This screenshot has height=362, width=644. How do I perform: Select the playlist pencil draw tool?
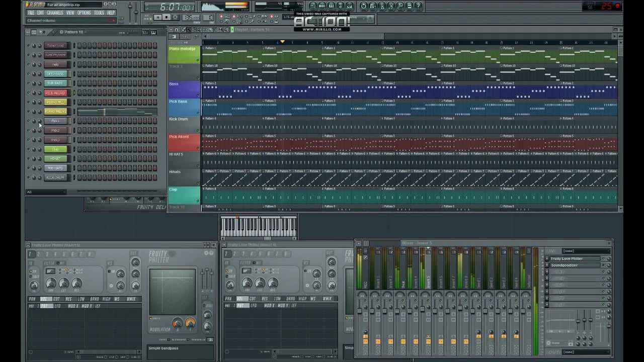(184, 30)
